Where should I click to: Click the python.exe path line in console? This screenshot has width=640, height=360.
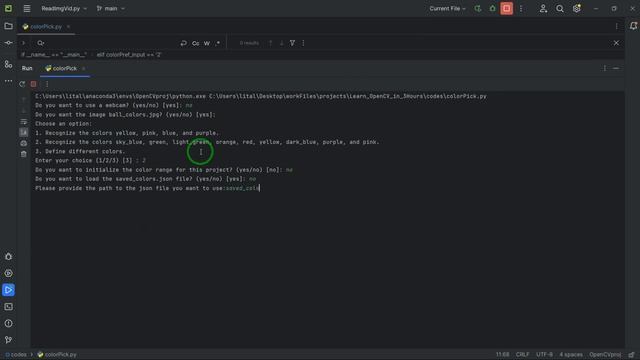coord(261,96)
